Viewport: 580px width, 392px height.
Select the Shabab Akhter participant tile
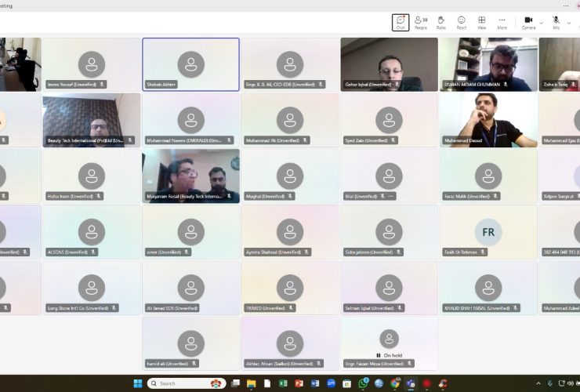[x=190, y=63]
